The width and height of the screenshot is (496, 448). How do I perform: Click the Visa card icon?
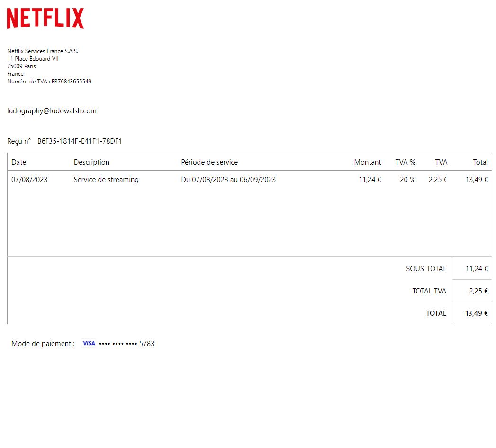[x=89, y=343]
